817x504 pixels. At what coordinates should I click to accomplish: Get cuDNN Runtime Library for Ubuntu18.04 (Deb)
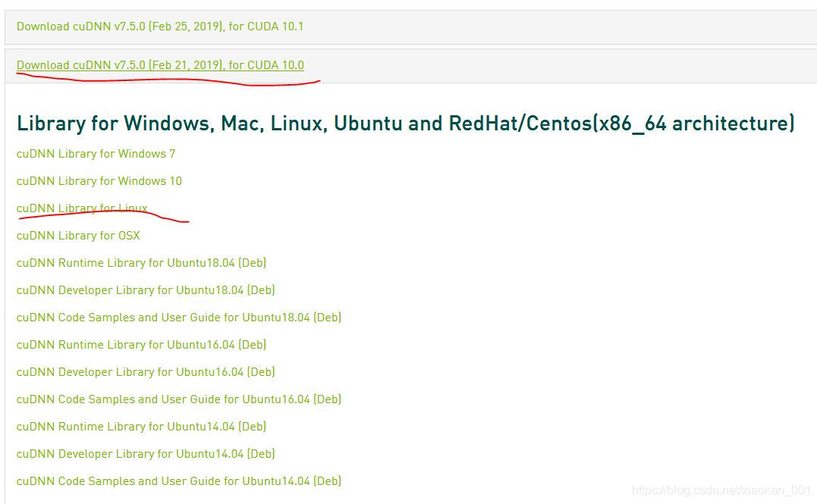pos(141,263)
